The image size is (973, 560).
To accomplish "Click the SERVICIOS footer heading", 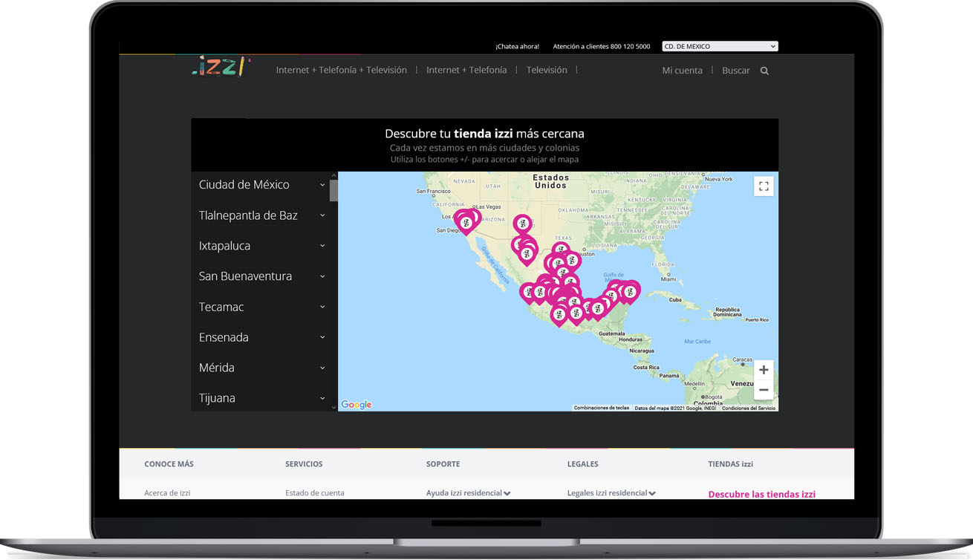I will [x=304, y=464].
